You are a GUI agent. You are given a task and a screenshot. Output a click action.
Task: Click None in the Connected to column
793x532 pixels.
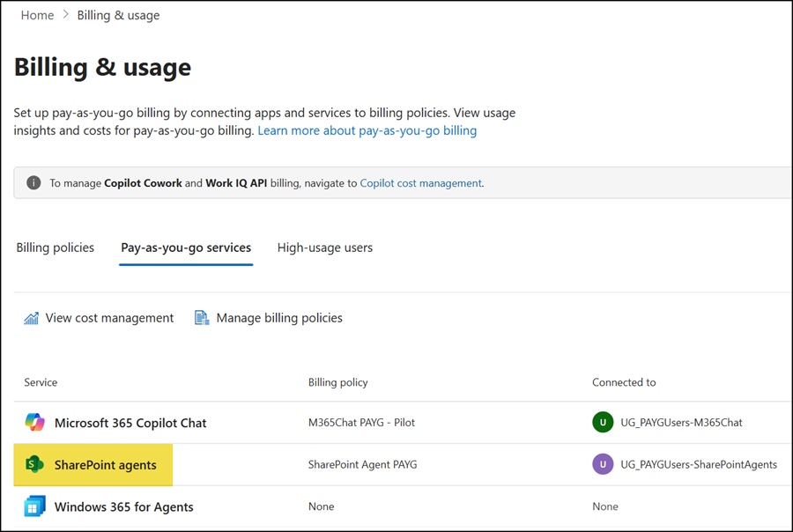click(x=604, y=506)
